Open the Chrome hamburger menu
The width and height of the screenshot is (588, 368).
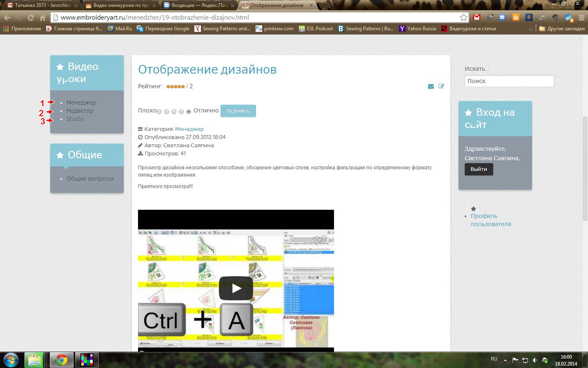581,18
